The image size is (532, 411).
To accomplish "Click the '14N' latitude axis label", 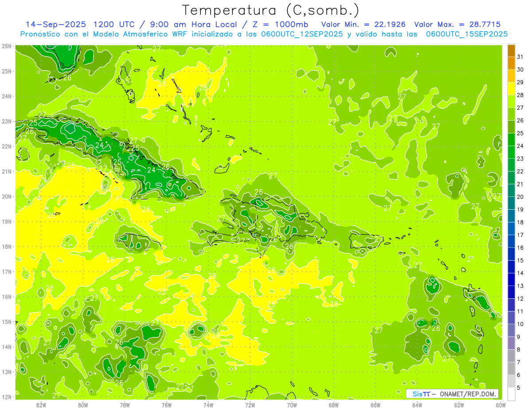I will [6, 347].
